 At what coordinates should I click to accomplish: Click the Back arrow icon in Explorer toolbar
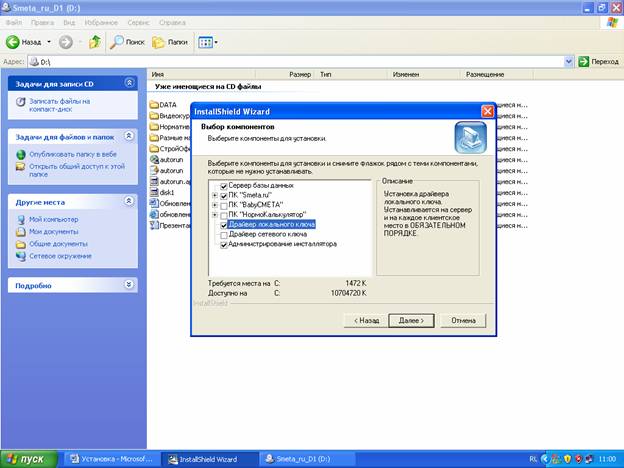pos(14,42)
